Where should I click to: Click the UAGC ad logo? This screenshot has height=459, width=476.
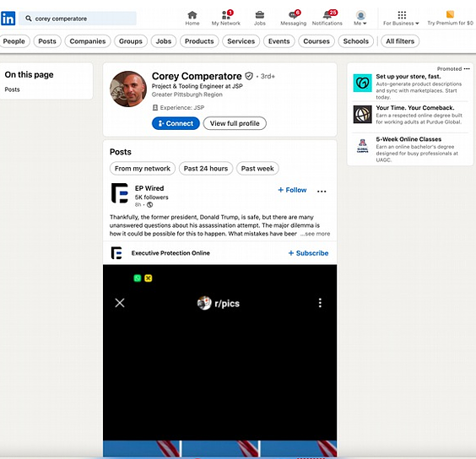point(362,146)
